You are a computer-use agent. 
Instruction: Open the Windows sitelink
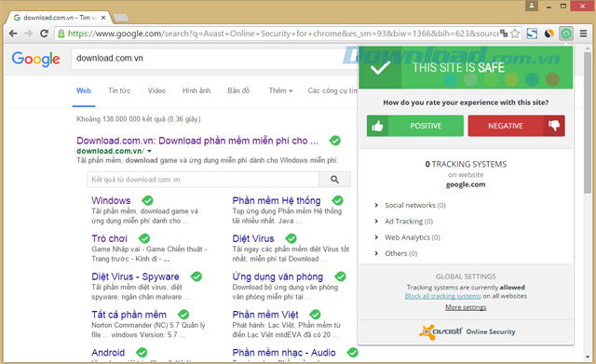[111, 200]
